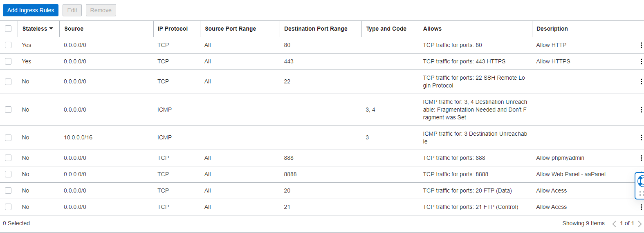Open kebab menu for port 22 SSH rule
The height and width of the screenshot is (233, 644).
click(641, 81)
